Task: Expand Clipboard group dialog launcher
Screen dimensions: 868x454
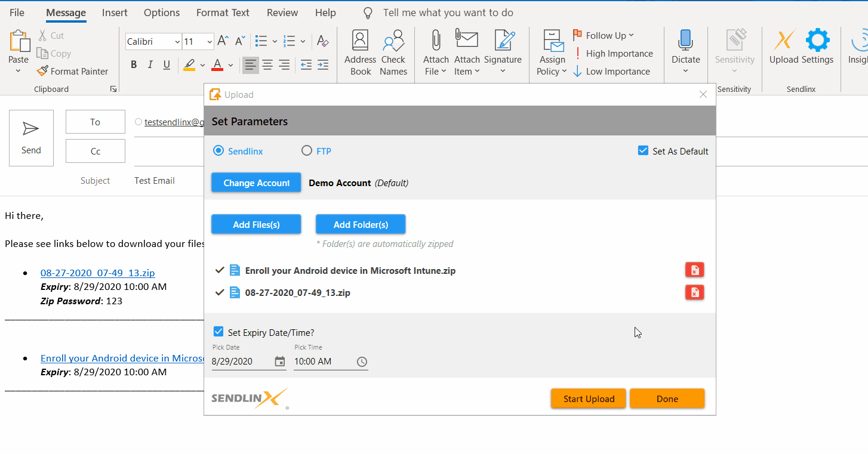Action: (x=113, y=89)
